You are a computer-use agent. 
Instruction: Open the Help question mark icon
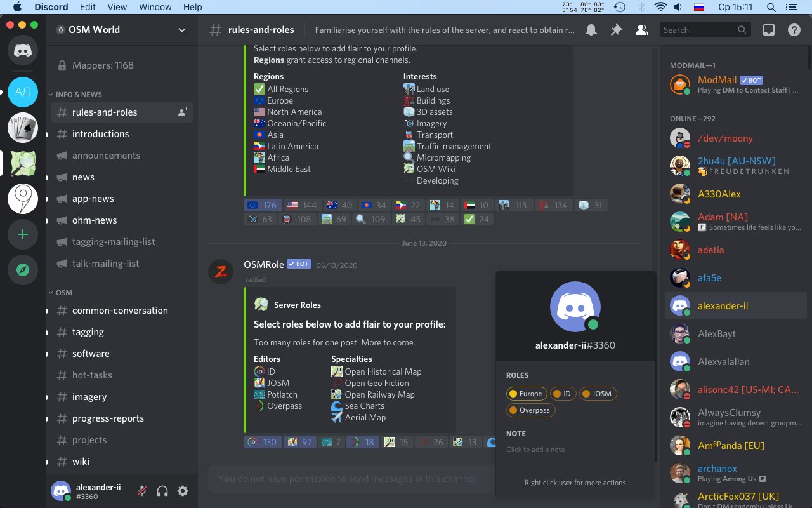(794, 30)
